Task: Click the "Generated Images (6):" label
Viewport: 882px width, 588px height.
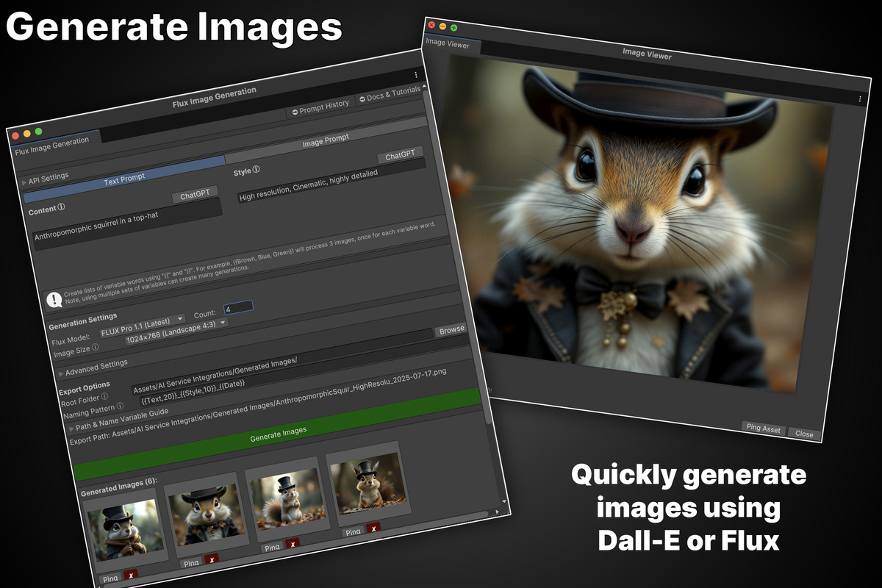Action: (x=118, y=488)
